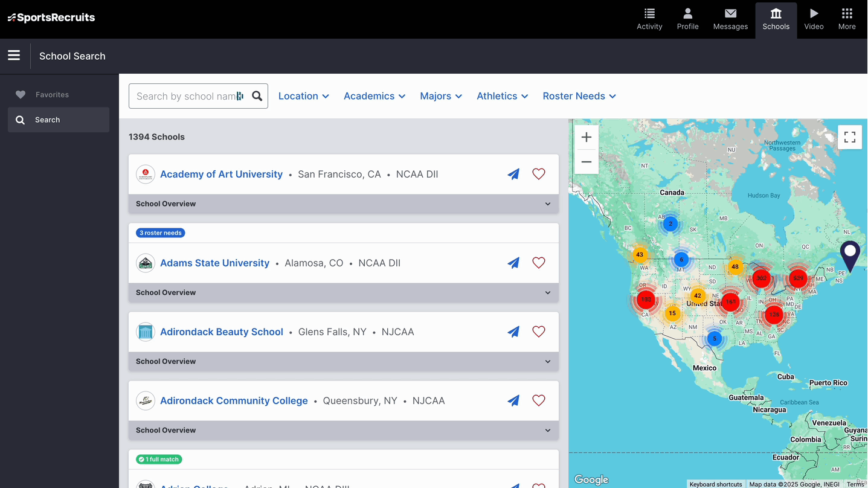
Task: Open map Keyboard shortcuts
Action: pyautogui.click(x=716, y=484)
